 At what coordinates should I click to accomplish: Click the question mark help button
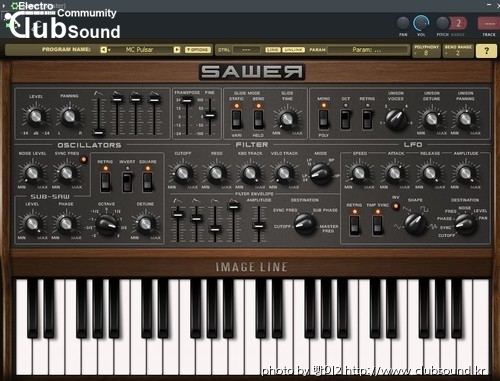click(486, 51)
